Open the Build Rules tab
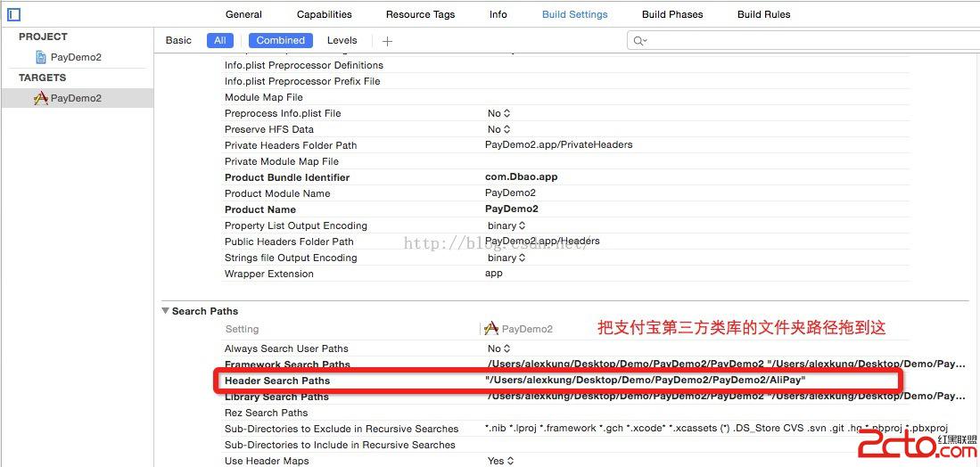 point(763,14)
